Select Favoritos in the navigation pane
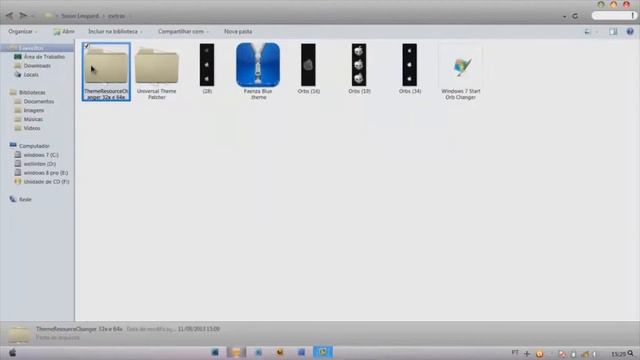Screen dimensions: 640x360 coord(37,48)
